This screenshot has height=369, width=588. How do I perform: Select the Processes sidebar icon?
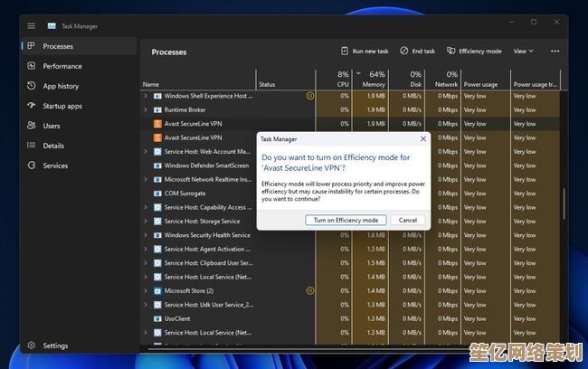click(x=31, y=46)
